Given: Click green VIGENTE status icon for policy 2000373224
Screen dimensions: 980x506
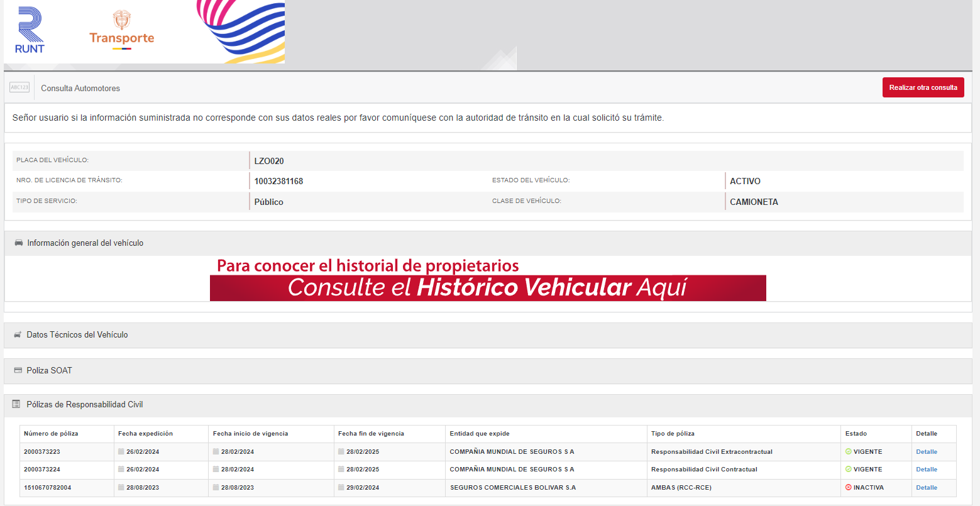Looking at the screenshot, I should click(x=848, y=469).
